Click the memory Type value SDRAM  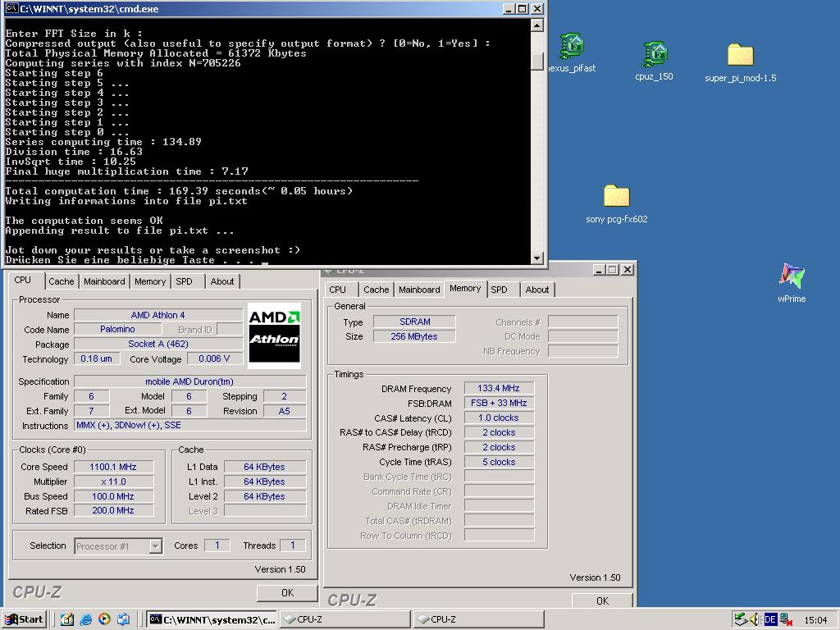[414, 322]
